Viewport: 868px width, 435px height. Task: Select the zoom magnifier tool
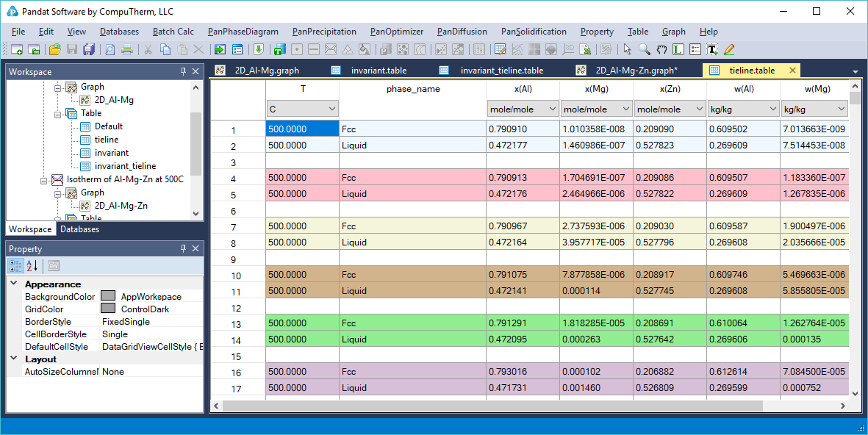[x=644, y=50]
